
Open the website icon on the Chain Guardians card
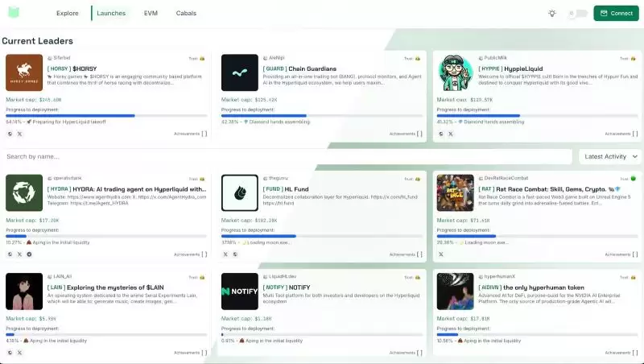click(225, 134)
